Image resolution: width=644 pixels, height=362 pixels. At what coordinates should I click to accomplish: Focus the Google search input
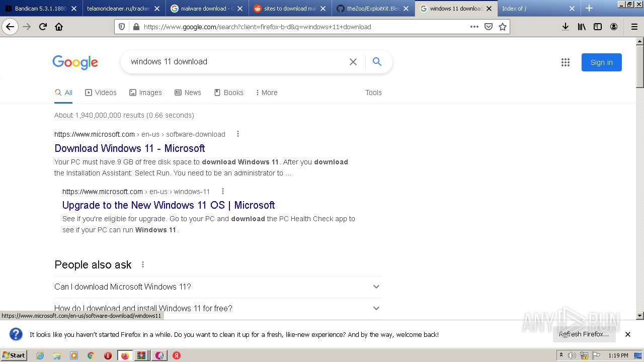[x=236, y=61]
